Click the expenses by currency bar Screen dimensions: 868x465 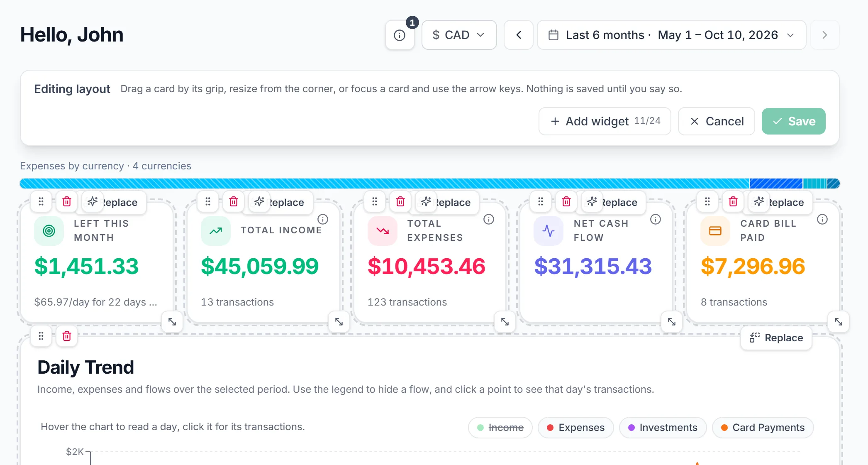click(430, 184)
